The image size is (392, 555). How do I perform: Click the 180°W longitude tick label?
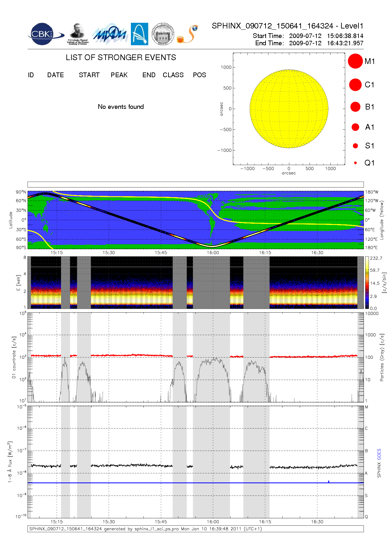372,192
